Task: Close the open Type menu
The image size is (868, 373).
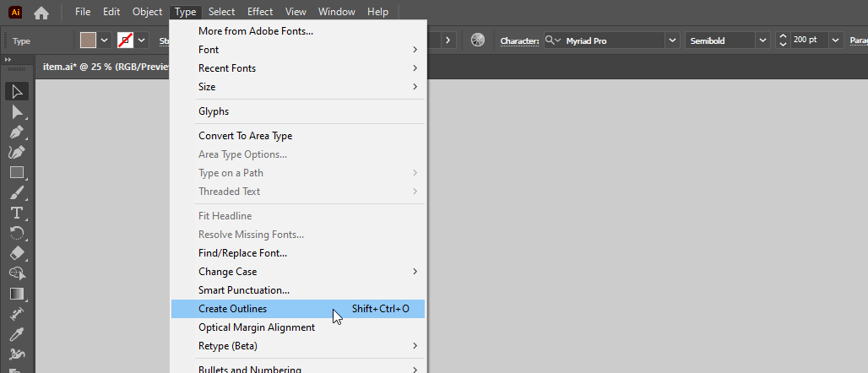Action: [x=186, y=12]
